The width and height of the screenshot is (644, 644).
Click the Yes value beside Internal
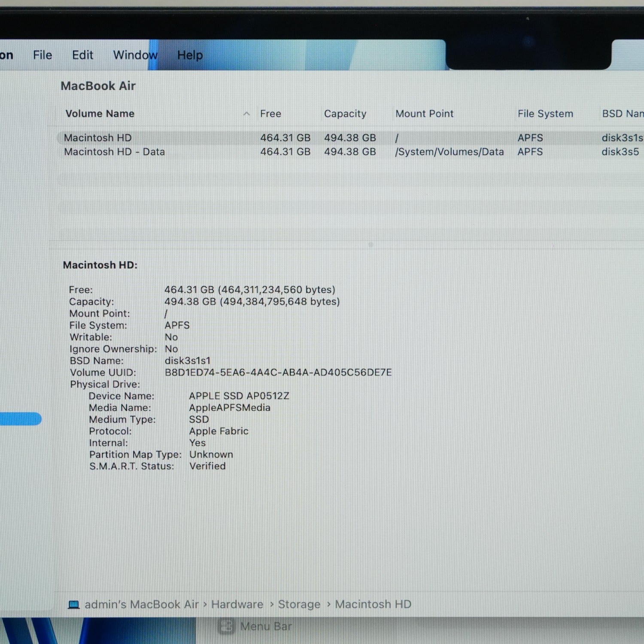click(197, 443)
